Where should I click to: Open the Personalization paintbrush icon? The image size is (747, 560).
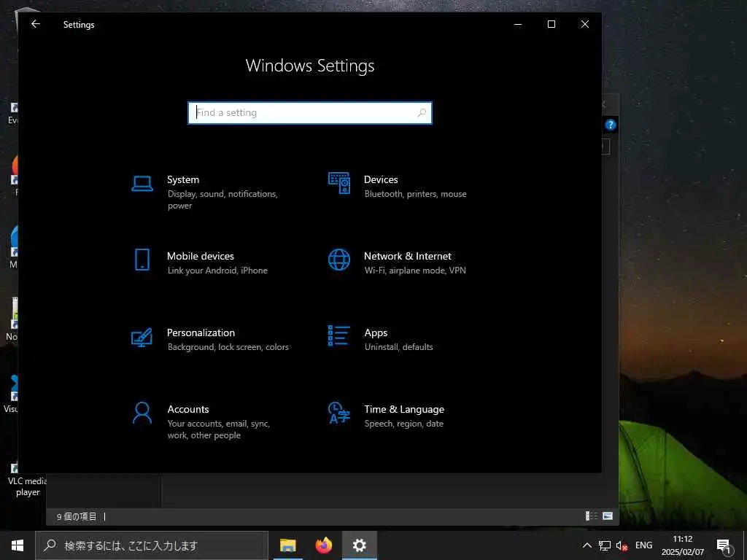[142, 337]
